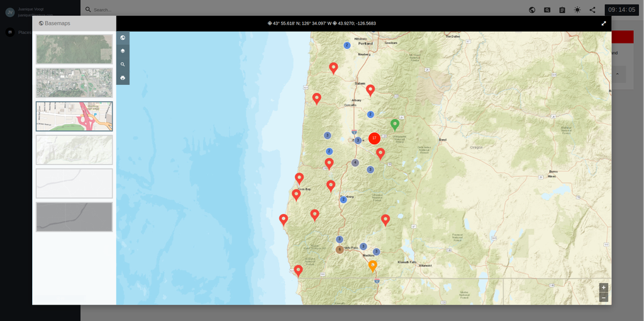The height and width of the screenshot is (321, 644).
Task: Click the search magnifier icon beside Search field
Action: [x=88, y=9]
